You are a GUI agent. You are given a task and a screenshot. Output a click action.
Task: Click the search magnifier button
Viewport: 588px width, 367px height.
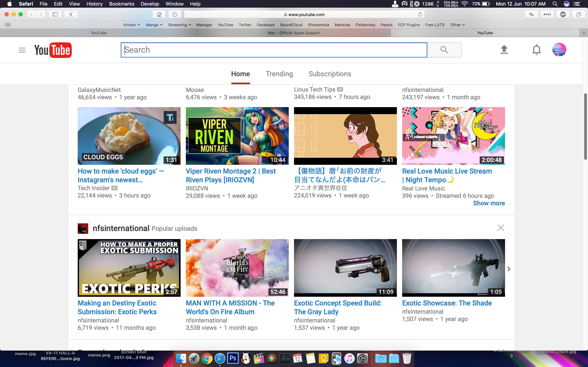coord(444,50)
